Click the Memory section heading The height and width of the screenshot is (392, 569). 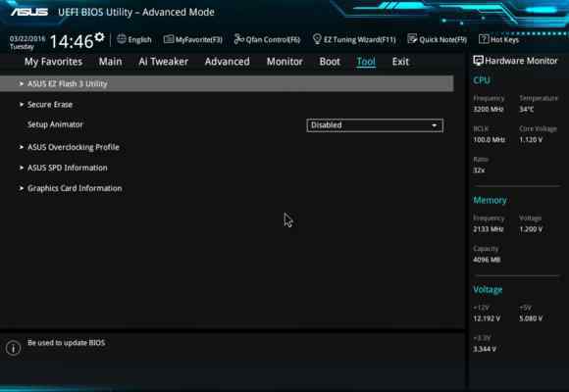(490, 200)
